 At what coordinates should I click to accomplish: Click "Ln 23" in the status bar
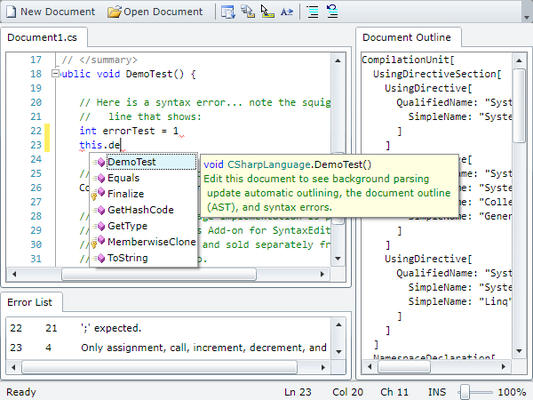[298, 392]
